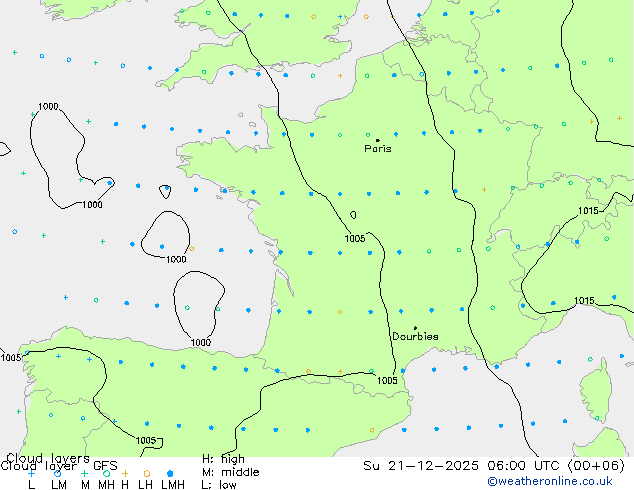Viewport: 634px width, 490px height.
Task: Click the black city dot above Paris label
Action: pos(378,140)
